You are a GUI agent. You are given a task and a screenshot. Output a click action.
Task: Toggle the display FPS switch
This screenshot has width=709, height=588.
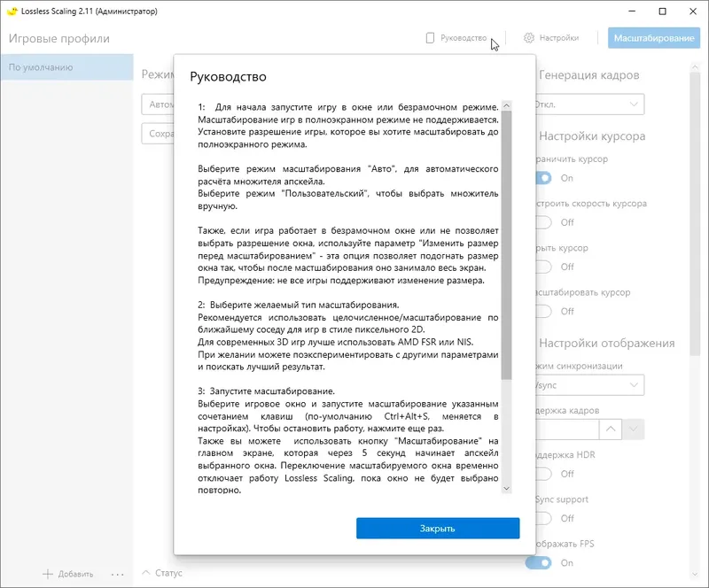pyautogui.click(x=539, y=562)
